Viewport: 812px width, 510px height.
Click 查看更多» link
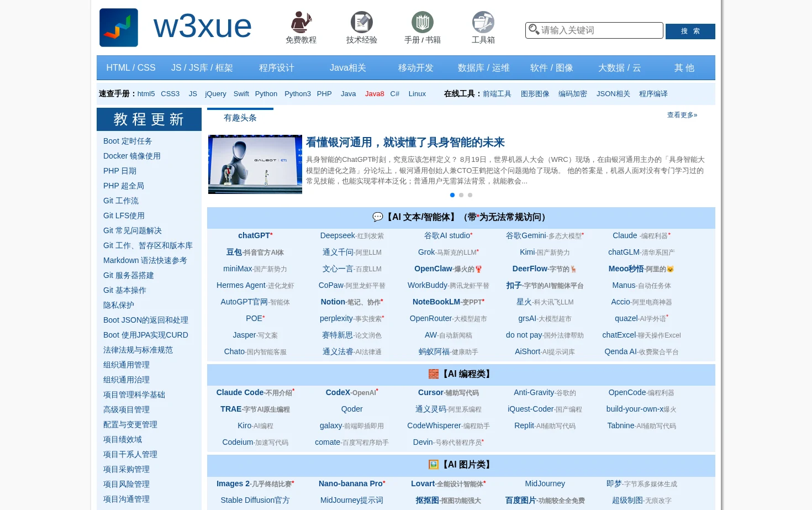point(682,115)
